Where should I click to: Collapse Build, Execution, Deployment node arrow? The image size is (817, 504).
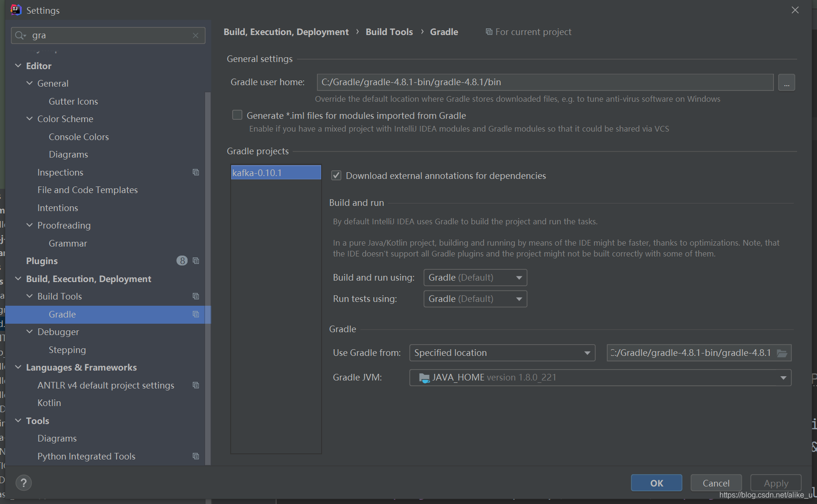pos(18,279)
